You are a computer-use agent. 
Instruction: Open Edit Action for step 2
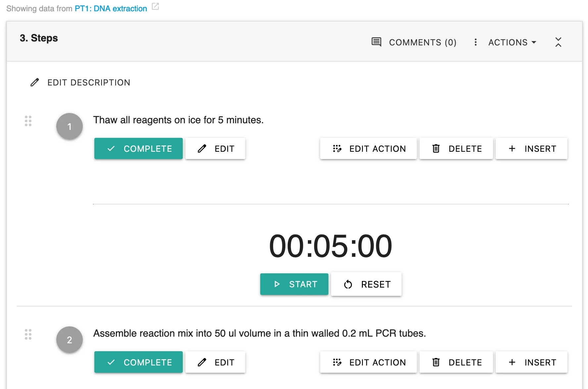pyautogui.click(x=368, y=362)
